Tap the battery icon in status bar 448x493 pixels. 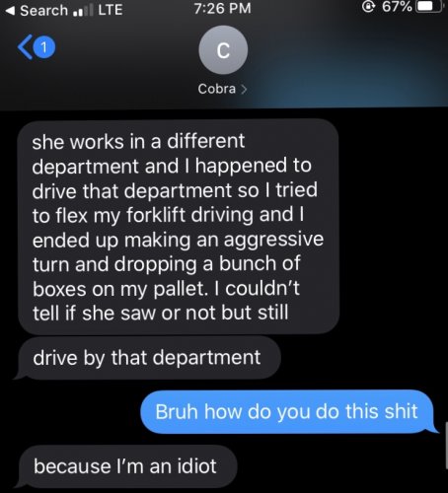point(428,7)
